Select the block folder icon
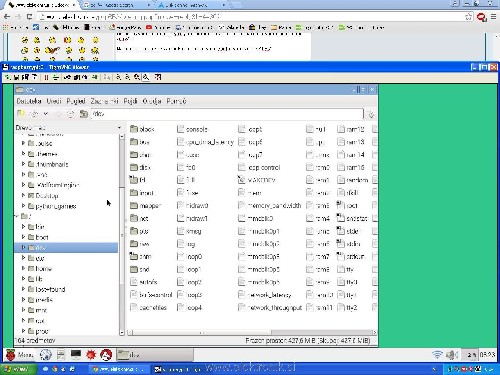Viewport: 500px width, 375px height. click(x=134, y=129)
